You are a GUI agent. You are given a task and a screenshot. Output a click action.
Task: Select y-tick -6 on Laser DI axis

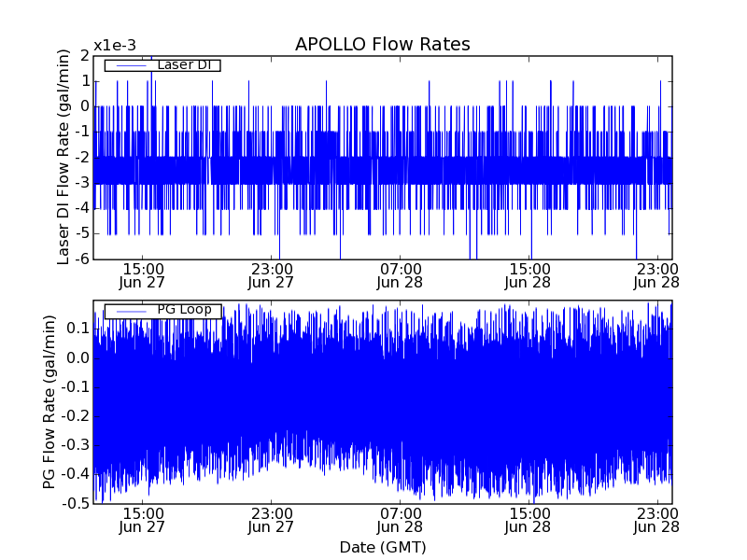click(82, 259)
